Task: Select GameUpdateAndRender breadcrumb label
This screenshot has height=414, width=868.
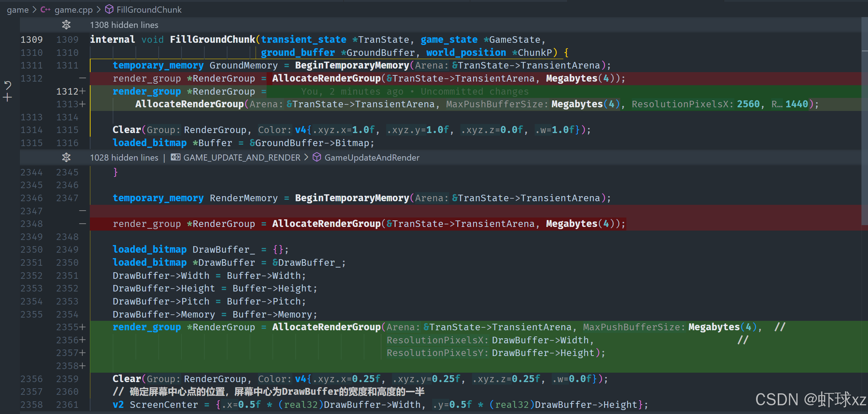Action: (372, 157)
